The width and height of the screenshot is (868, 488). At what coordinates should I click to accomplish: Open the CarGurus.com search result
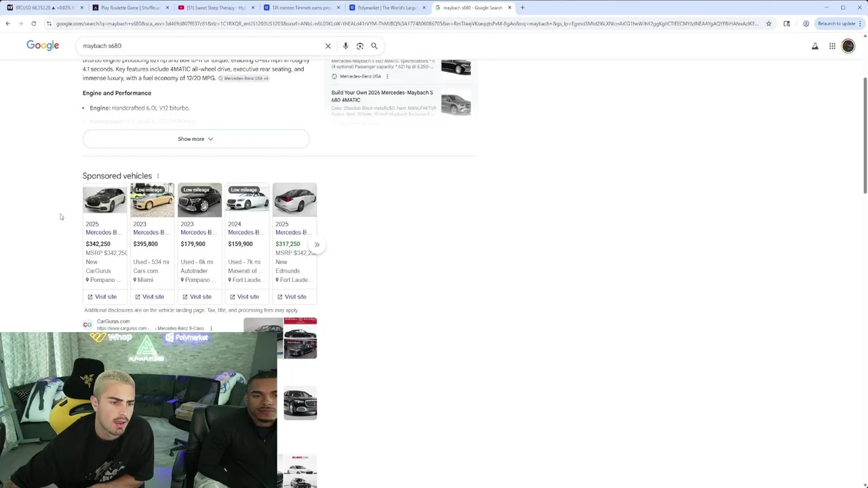tap(151, 325)
